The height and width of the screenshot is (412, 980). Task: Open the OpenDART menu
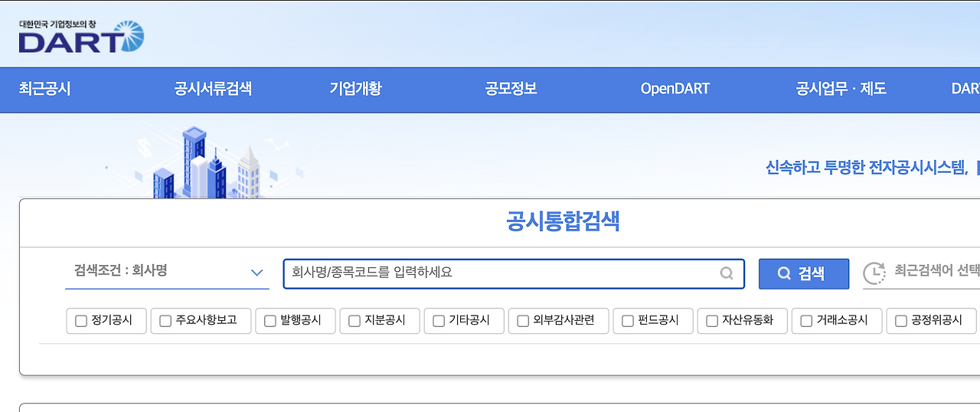click(x=675, y=89)
